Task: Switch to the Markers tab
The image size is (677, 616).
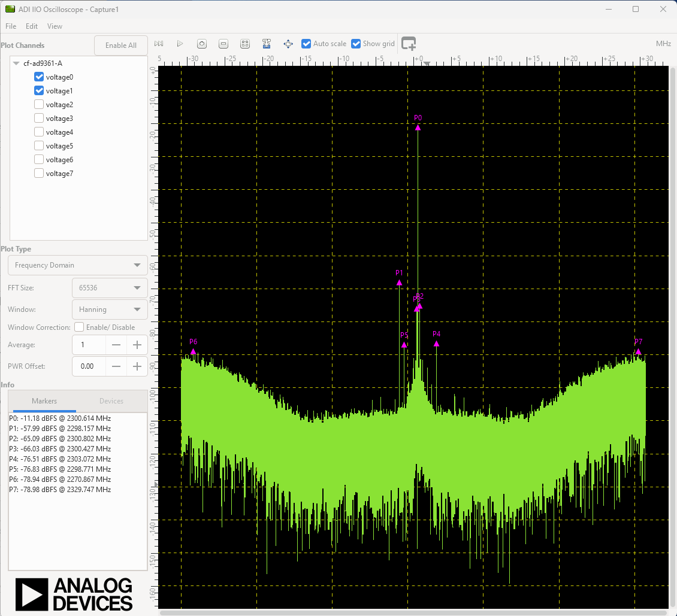Action: click(44, 400)
